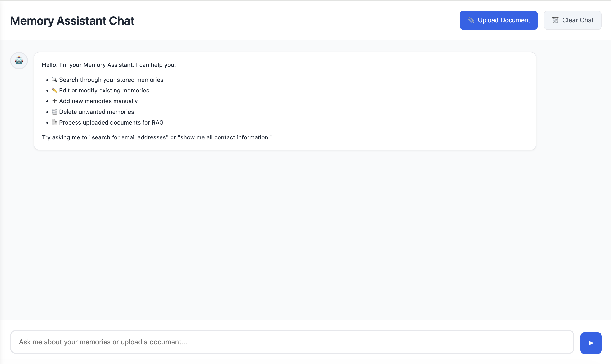Viewport: 611px width, 364px height.
Task: Click "Add new memories manually" line
Action: [x=98, y=101]
